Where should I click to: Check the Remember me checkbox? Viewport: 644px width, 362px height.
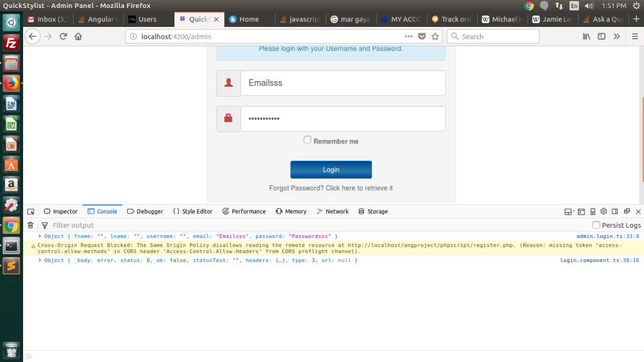[308, 140]
